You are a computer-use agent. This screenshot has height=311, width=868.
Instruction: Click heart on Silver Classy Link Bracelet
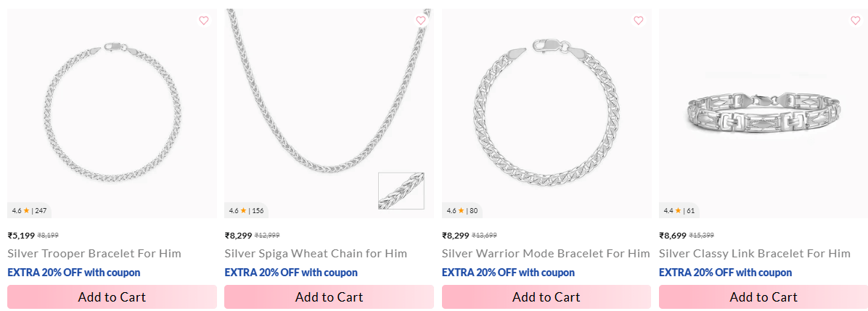(856, 21)
